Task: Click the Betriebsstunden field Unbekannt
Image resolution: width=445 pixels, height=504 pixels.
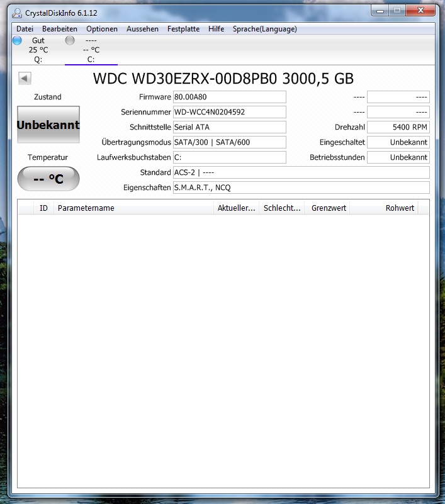Action: pos(398,157)
